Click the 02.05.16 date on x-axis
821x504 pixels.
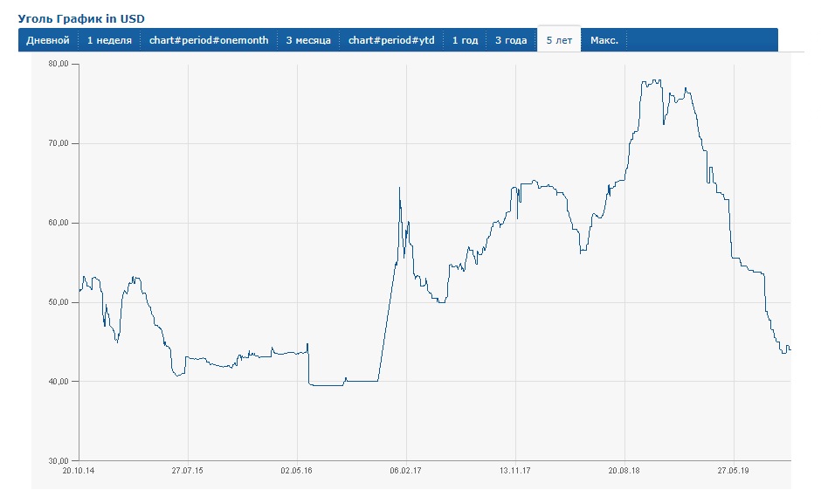(x=297, y=470)
